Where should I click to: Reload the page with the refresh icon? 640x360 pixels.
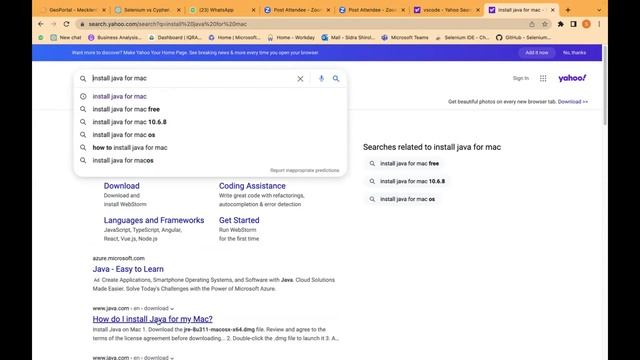[x=67, y=24]
